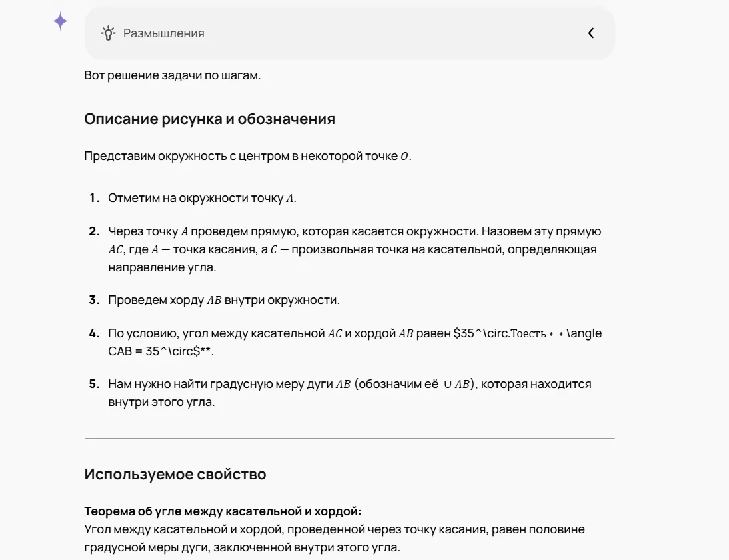Click the intro line Вот решение задачи по шагам
Screen dimensions: 729x560
[x=173, y=75]
